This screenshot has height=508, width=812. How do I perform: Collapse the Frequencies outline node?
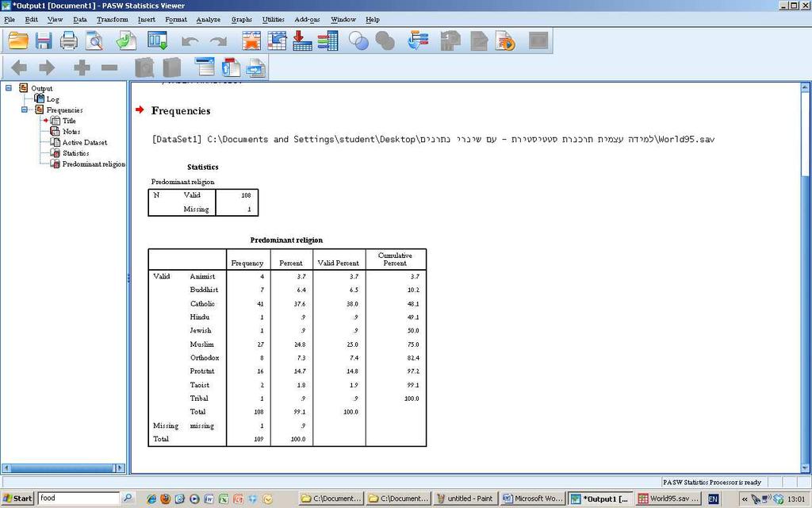(x=25, y=110)
